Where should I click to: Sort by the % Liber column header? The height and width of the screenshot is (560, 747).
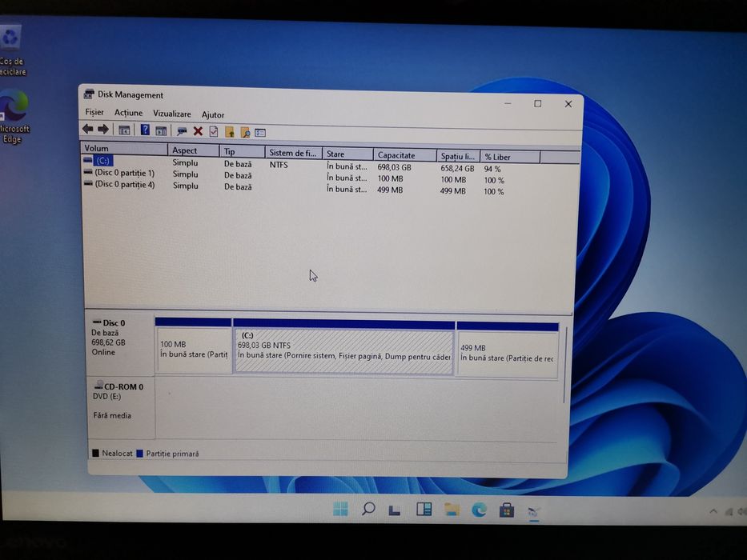tap(510, 157)
